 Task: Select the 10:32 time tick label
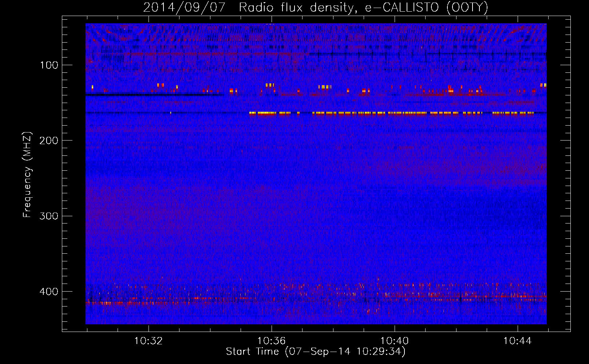coord(149,341)
